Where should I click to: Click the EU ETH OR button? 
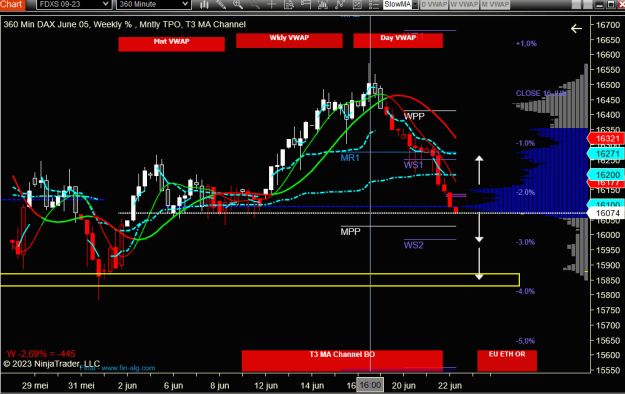point(507,361)
